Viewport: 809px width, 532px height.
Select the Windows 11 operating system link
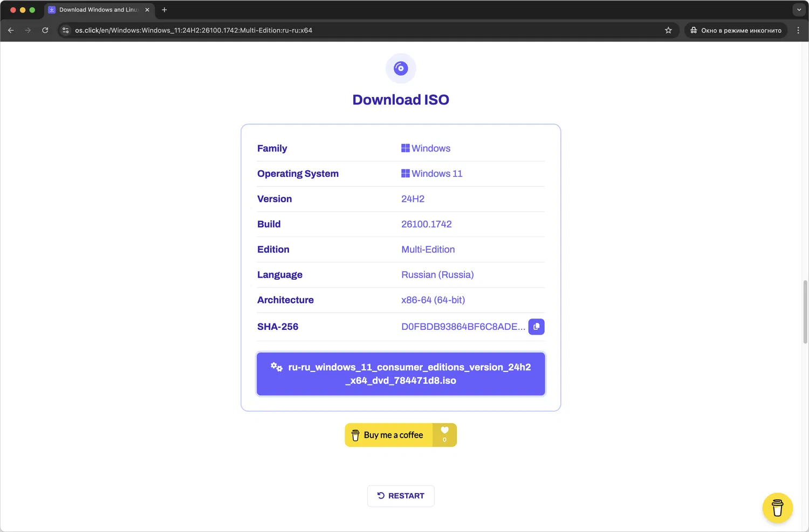tap(431, 174)
